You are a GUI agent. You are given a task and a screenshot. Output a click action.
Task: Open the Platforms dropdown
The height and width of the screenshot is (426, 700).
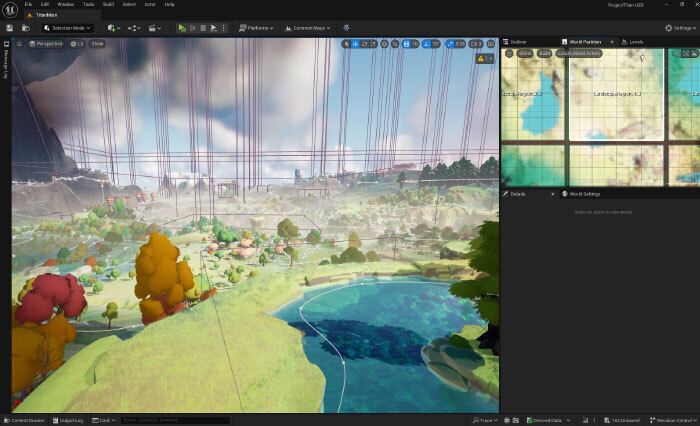click(x=256, y=28)
